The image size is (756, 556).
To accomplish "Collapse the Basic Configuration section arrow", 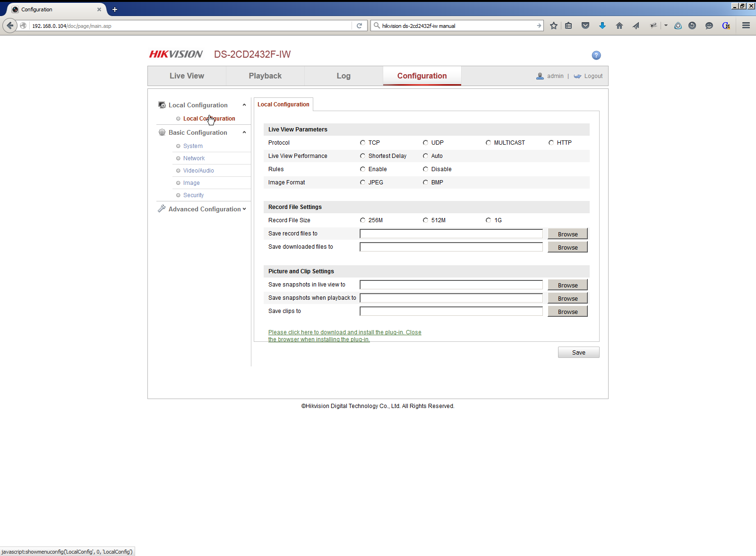I will (244, 132).
